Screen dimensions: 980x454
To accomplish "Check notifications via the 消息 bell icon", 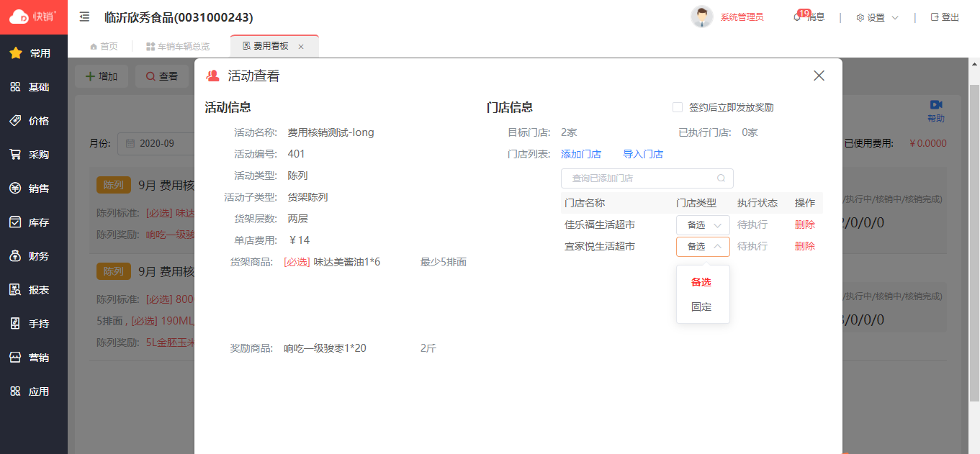I will tap(796, 17).
